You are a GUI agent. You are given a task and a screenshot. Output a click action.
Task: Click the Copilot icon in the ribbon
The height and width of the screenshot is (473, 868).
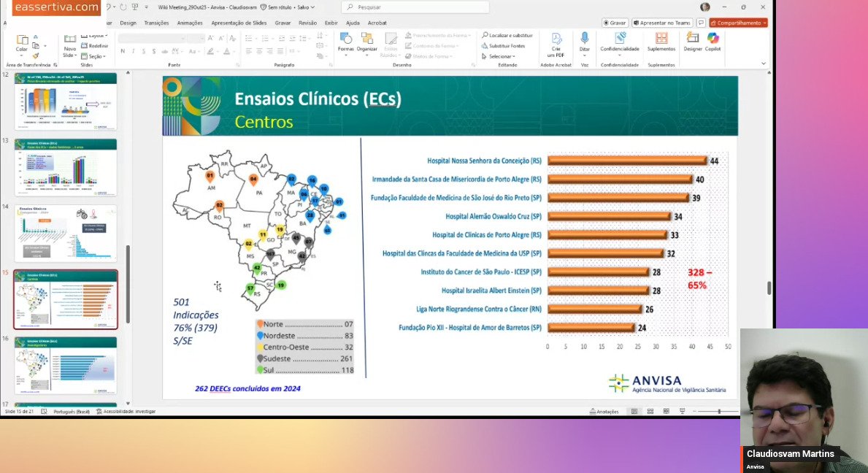click(x=713, y=42)
